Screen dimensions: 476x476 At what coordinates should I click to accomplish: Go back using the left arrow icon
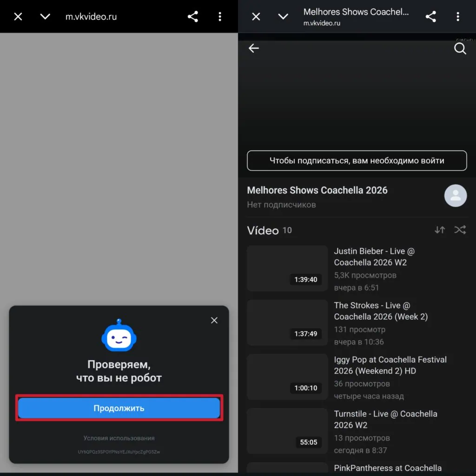[x=254, y=48]
